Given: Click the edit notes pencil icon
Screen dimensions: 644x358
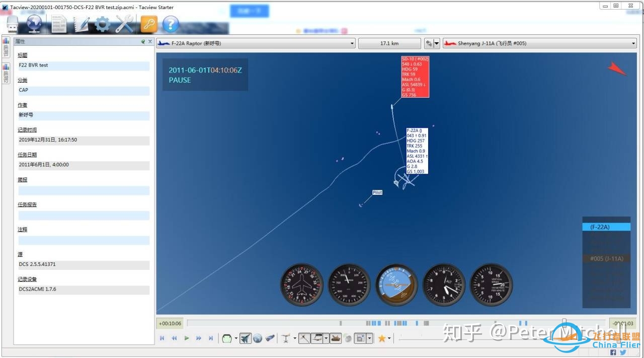Looking at the screenshot, I should click(82, 24).
